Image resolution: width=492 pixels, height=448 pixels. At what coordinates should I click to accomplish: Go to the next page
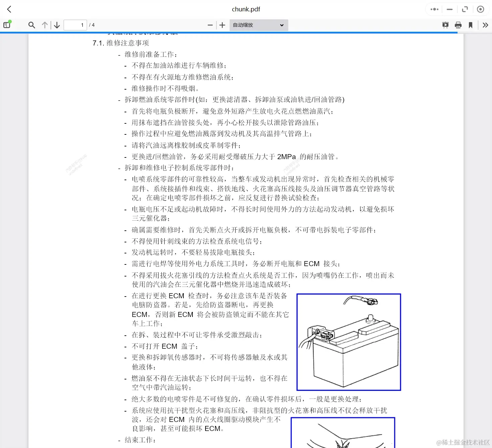[57, 25]
